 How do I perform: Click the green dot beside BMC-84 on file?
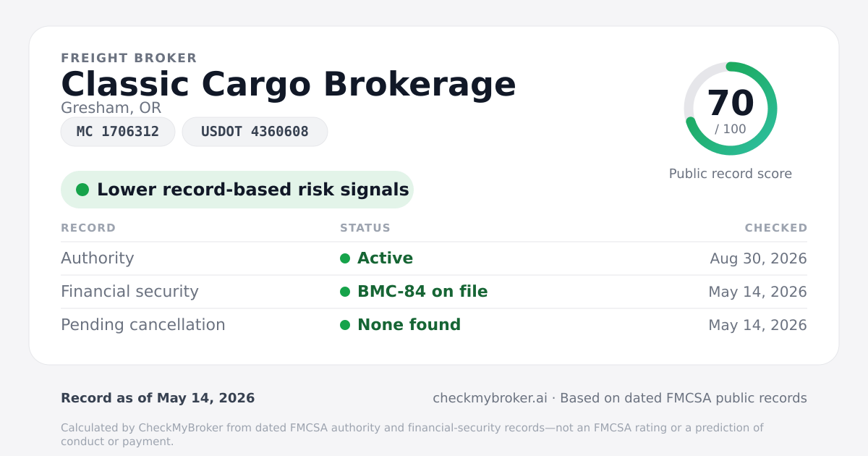[345, 292]
